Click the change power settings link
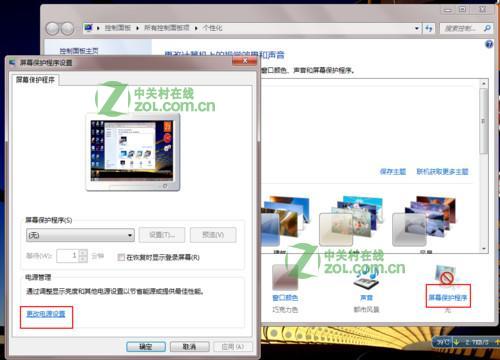This screenshot has width=500, height=360. tap(46, 314)
